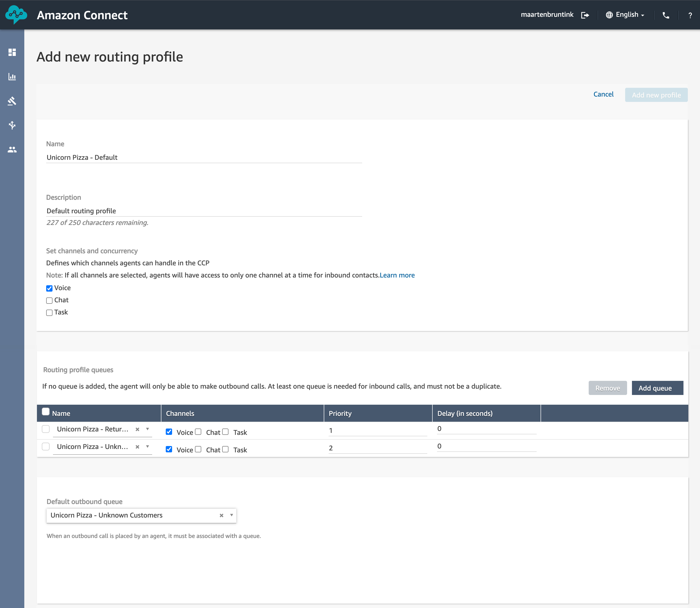Click the Add new profile button
The height and width of the screenshot is (608, 700).
[656, 95]
